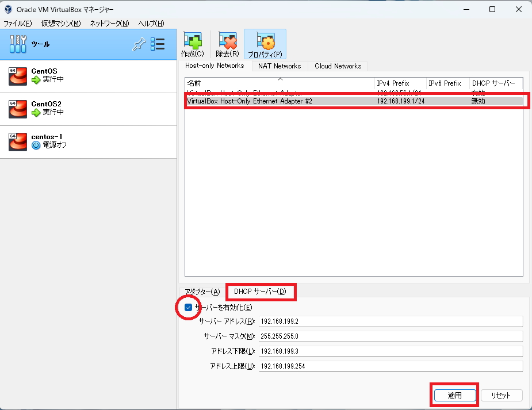Sort by the IPv4 Prefix column header
Image resolution: width=532 pixels, height=410 pixels.
pyautogui.click(x=401, y=83)
